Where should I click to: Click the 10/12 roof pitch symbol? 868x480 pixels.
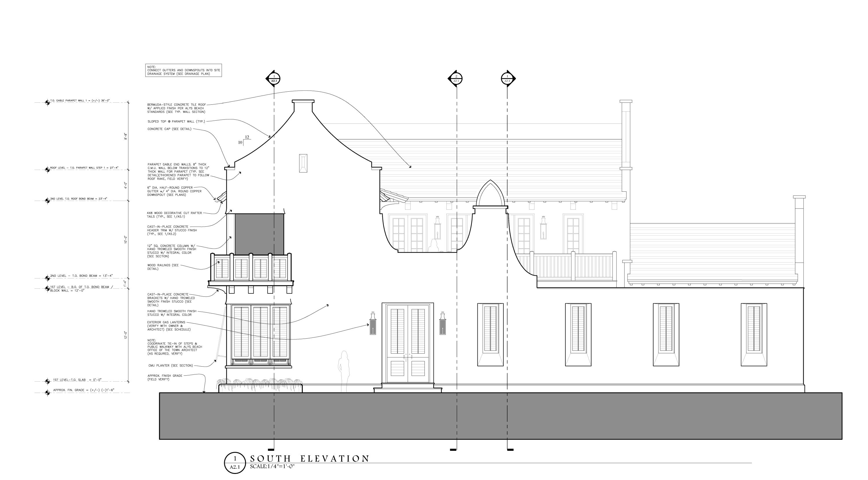(x=244, y=140)
